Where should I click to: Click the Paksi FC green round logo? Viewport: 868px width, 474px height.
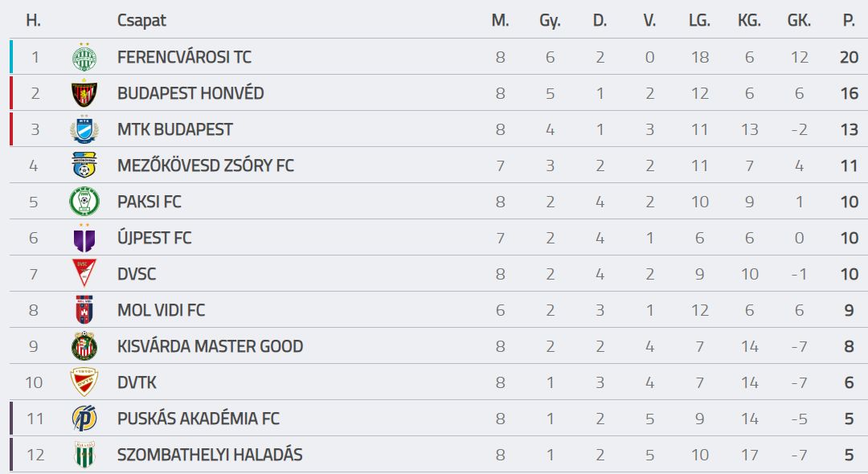[84, 202]
